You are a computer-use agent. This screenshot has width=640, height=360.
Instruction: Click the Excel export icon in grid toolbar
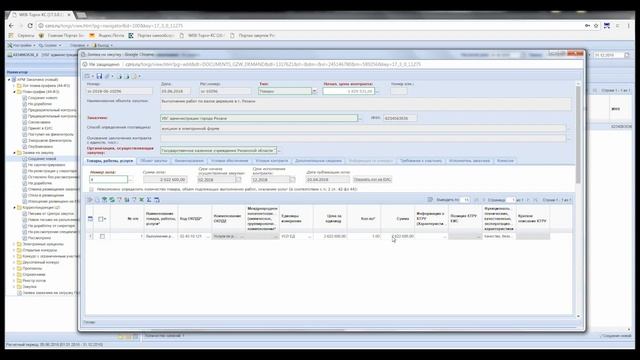[141, 200]
